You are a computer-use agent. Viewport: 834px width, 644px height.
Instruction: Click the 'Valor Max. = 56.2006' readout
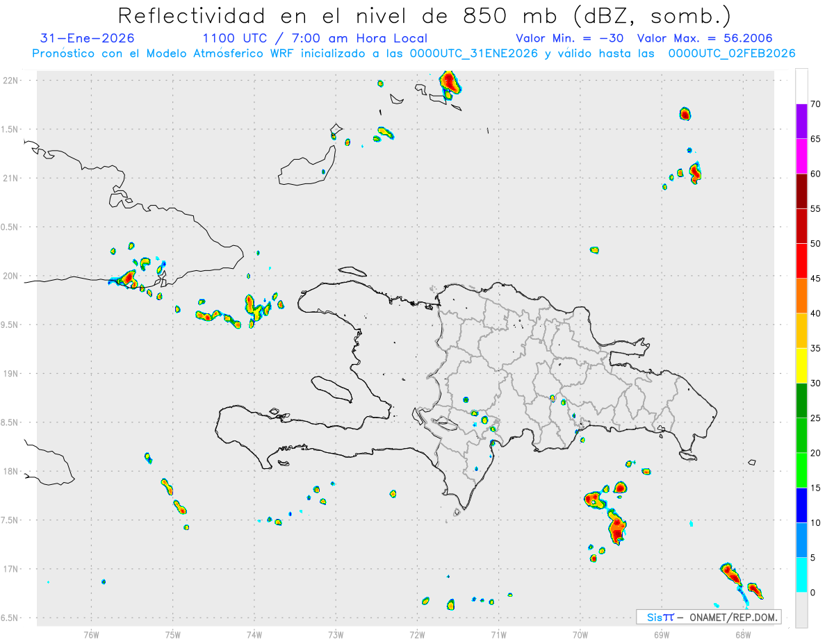(705, 38)
